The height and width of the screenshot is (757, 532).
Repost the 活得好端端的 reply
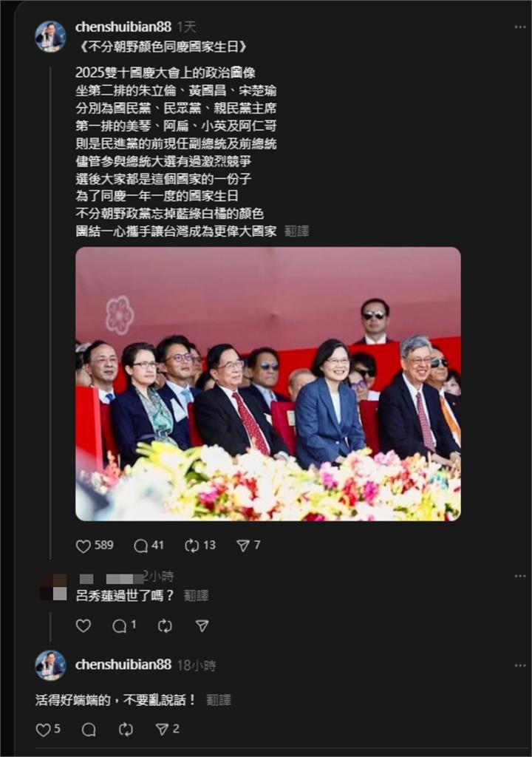point(126,730)
